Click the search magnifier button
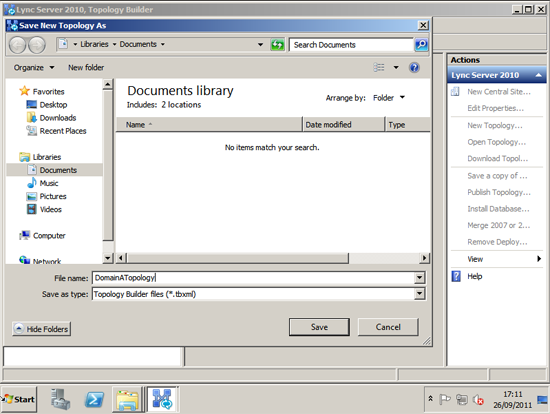 pyautogui.click(x=421, y=45)
